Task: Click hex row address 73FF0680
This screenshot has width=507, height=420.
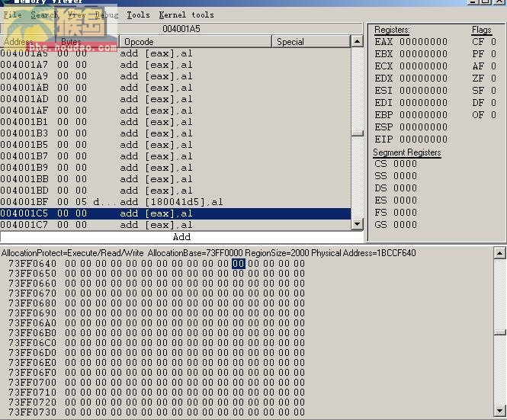Action: tap(32, 303)
